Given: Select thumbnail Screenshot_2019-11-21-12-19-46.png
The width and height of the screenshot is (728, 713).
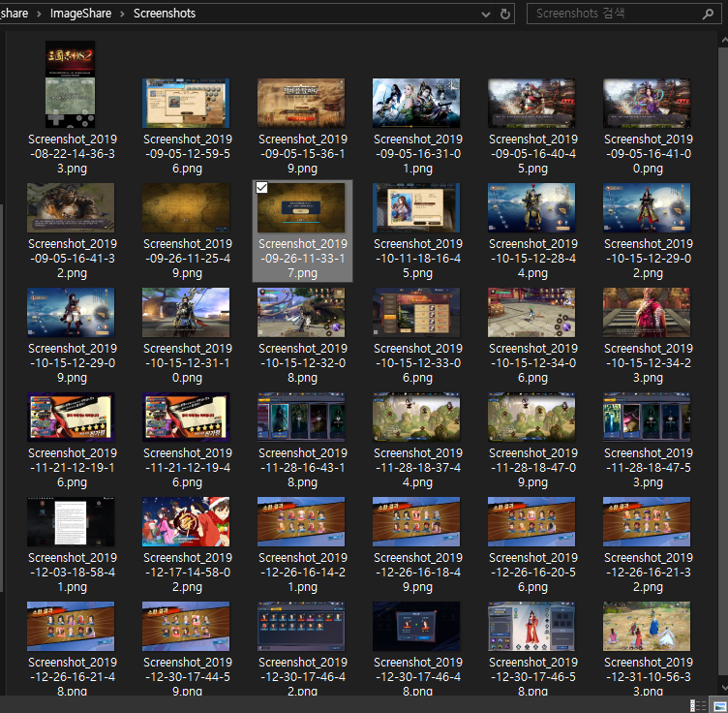Looking at the screenshot, I should point(186,417).
